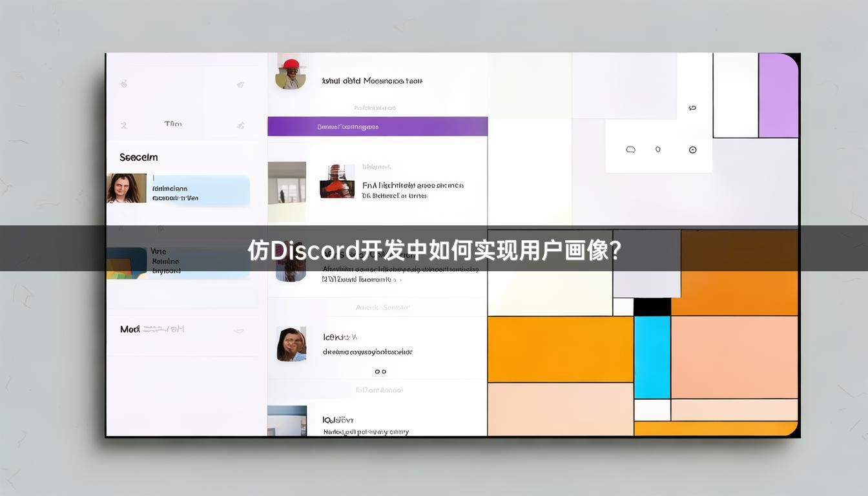Pick the dark brown color block

pos(739,249)
